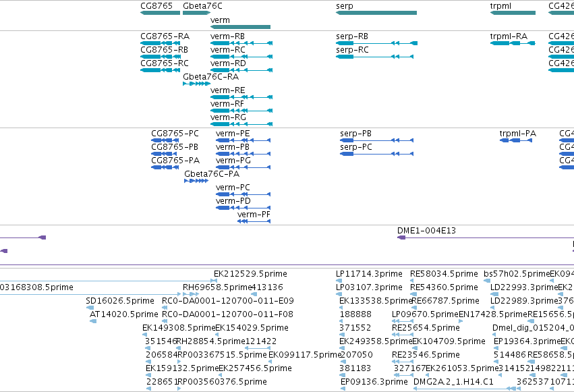Select transcript CG8765-RA
The image size is (574, 392).
(161, 43)
